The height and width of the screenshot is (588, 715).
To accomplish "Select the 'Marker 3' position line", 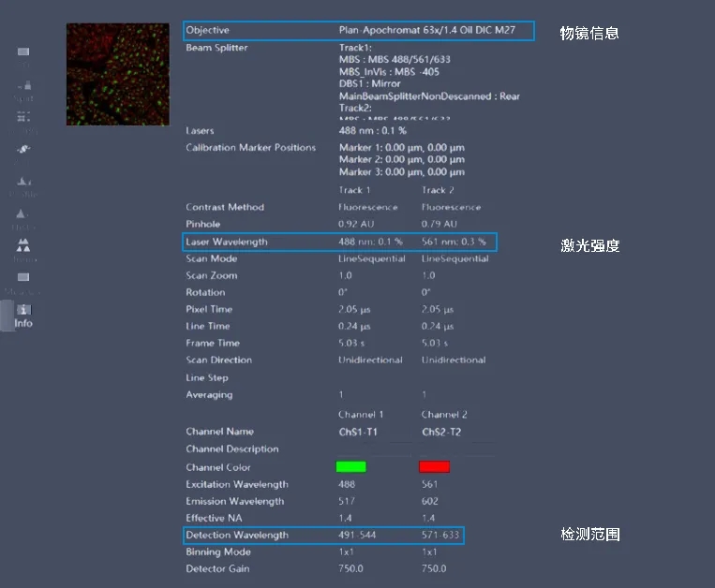I will coord(402,172).
